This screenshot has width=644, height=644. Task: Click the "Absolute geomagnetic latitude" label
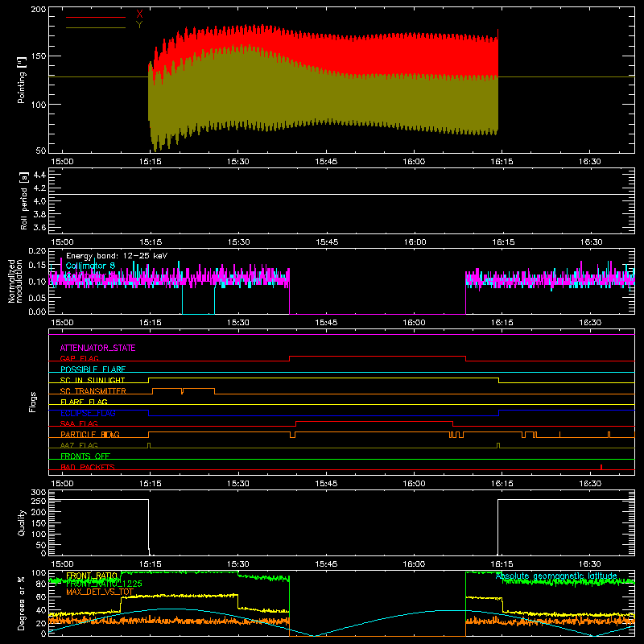click(556, 576)
